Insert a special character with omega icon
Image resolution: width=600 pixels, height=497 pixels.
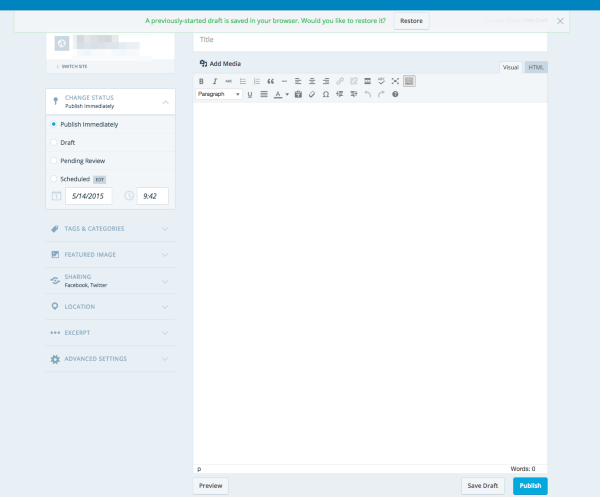326,94
